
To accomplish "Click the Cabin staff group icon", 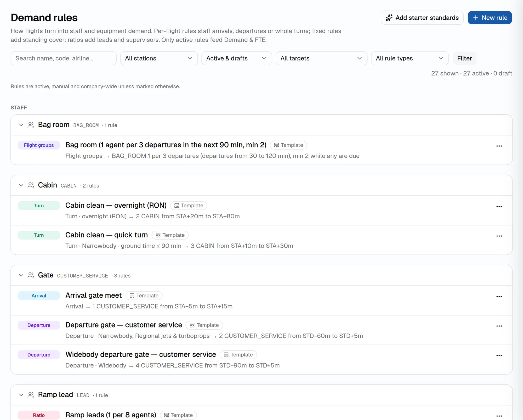I will click(31, 185).
